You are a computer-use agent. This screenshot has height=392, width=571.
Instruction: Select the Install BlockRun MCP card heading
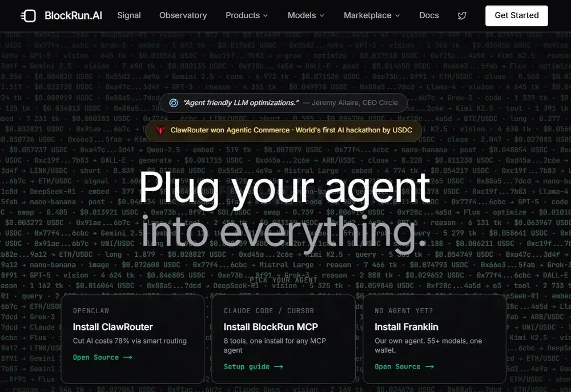click(271, 327)
